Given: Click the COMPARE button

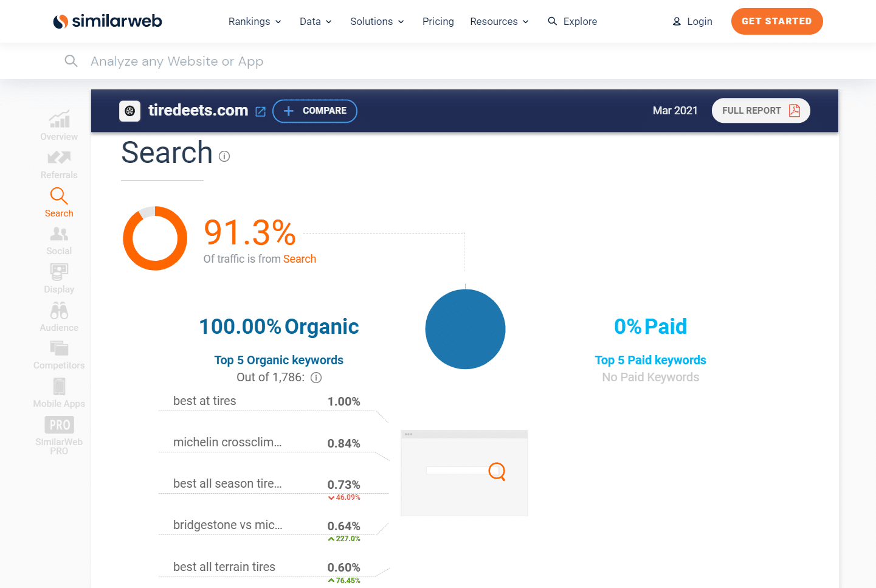Looking at the screenshot, I should pos(314,111).
